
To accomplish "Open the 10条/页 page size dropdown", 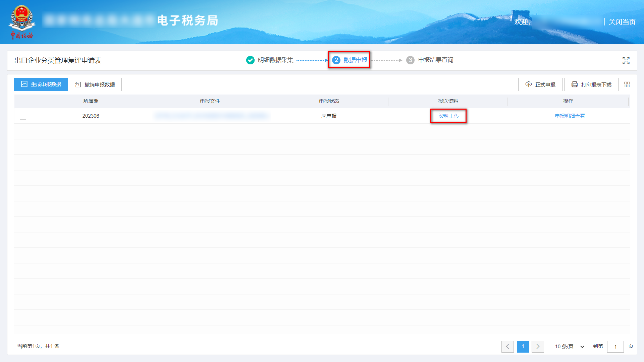I will click(568, 347).
